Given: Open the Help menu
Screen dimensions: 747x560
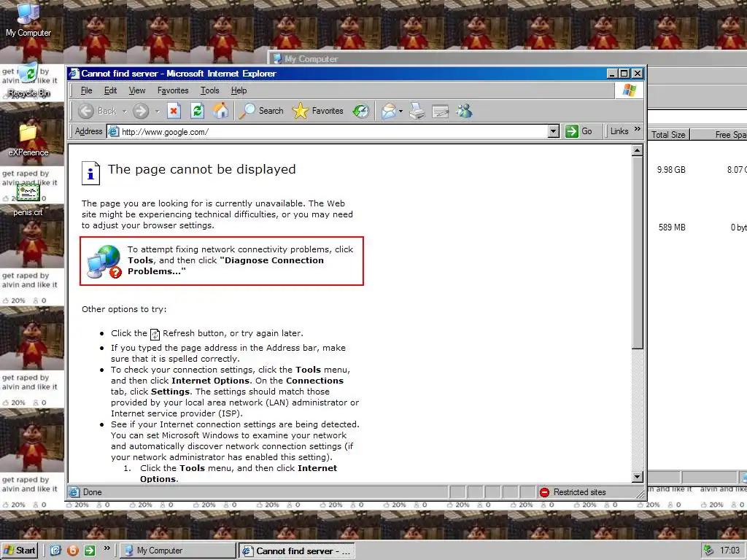Looking at the screenshot, I should point(239,90).
